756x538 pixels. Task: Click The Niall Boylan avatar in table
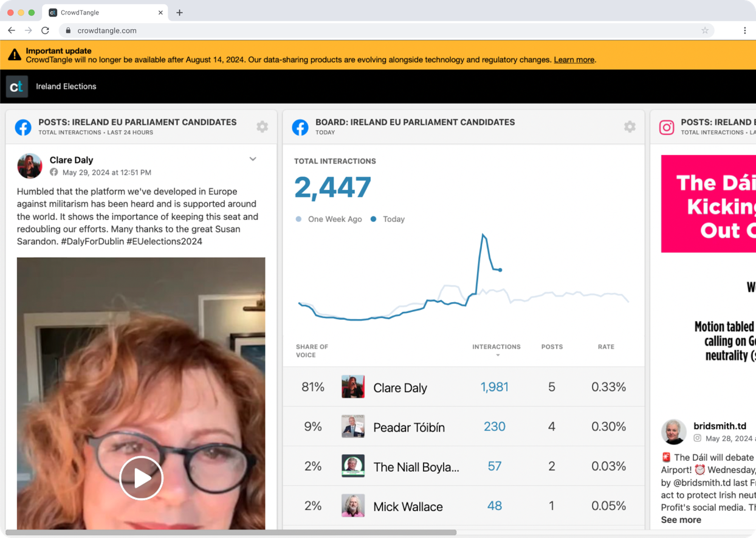pos(353,466)
